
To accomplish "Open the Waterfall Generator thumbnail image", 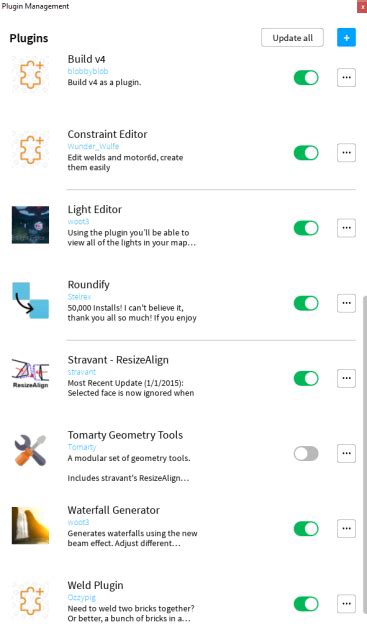I will click(x=30, y=526).
